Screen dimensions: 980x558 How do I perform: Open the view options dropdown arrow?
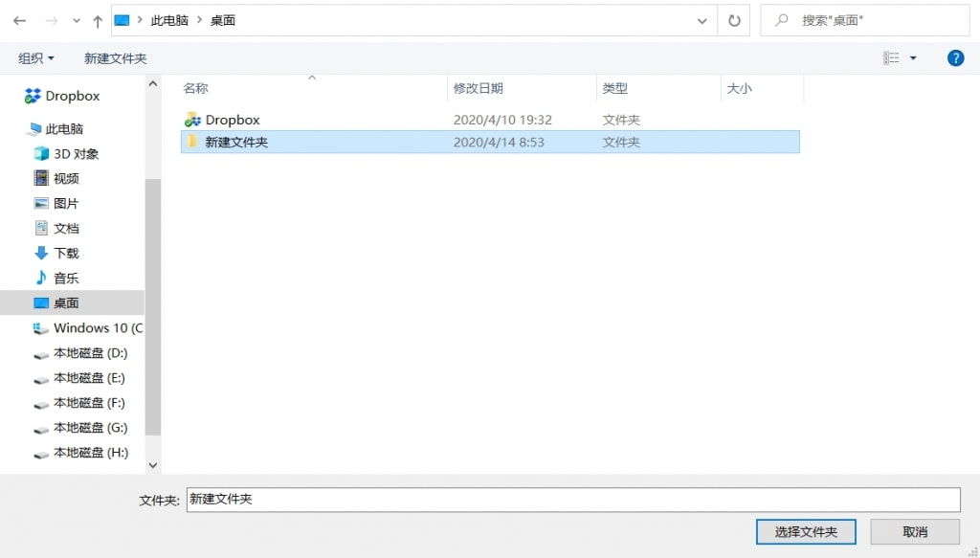click(x=913, y=58)
